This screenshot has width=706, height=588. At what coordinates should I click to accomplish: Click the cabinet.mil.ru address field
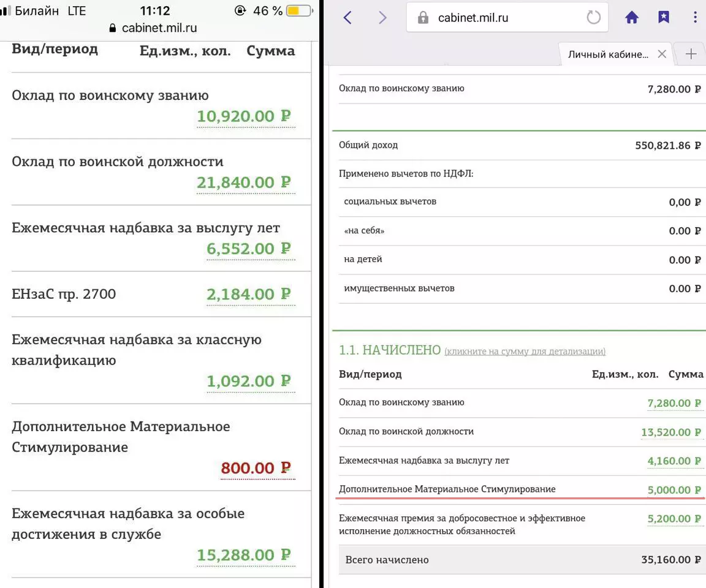[x=490, y=18]
